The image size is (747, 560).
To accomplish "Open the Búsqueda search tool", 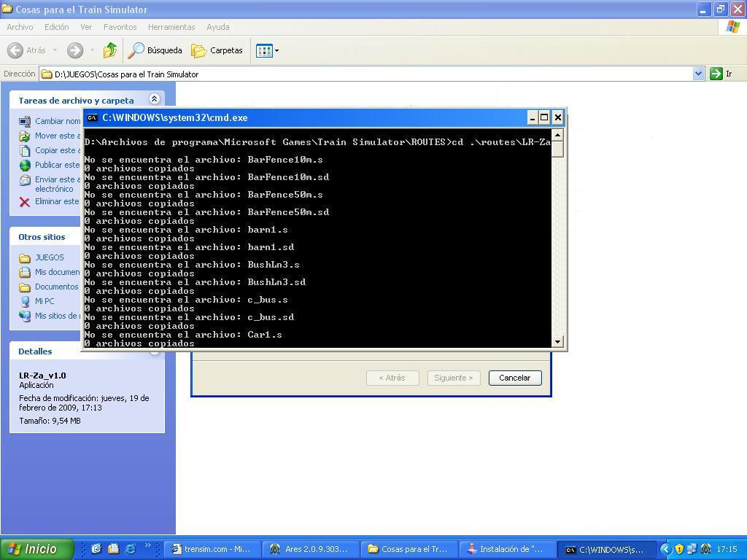I will (155, 50).
